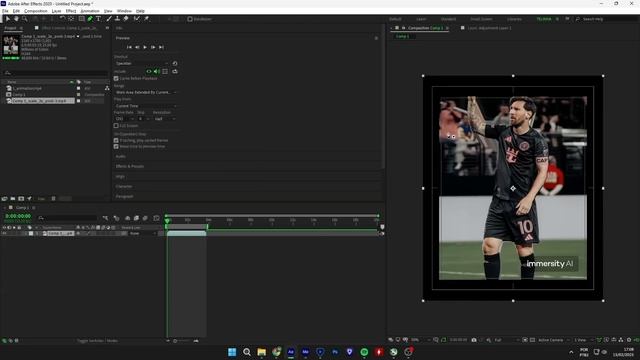640x360 pixels.
Task: Toggle include audio speaker in Preview panel
Action: (x=157, y=71)
